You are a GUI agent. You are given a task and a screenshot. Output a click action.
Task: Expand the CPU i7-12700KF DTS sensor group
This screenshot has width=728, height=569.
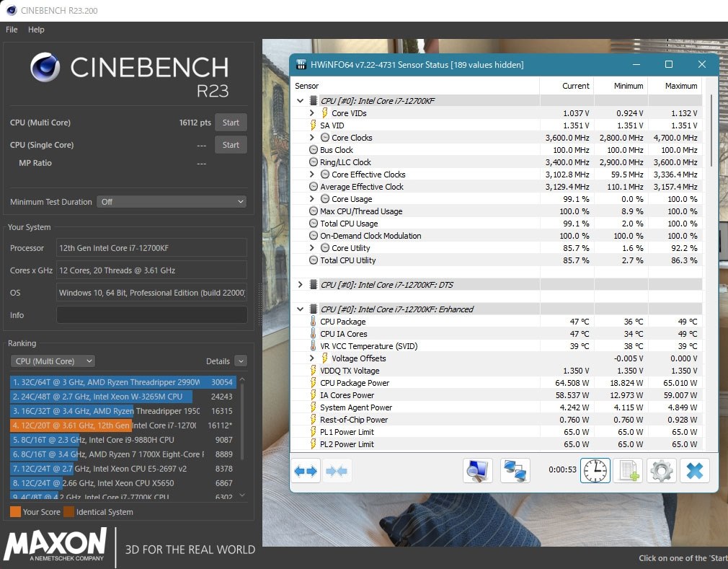pyautogui.click(x=301, y=285)
